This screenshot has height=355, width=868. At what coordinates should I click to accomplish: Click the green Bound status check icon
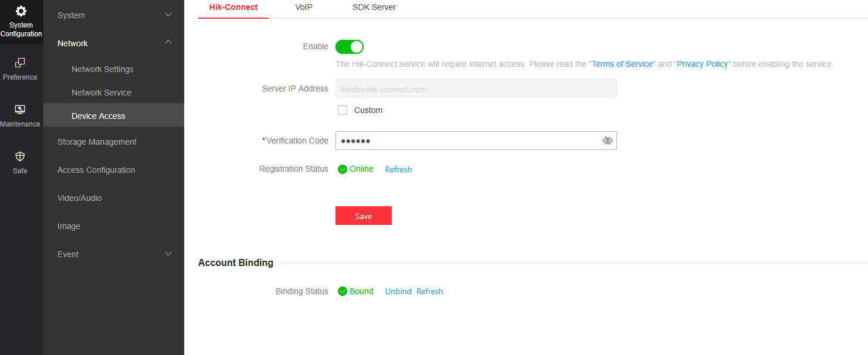(343, 291)
